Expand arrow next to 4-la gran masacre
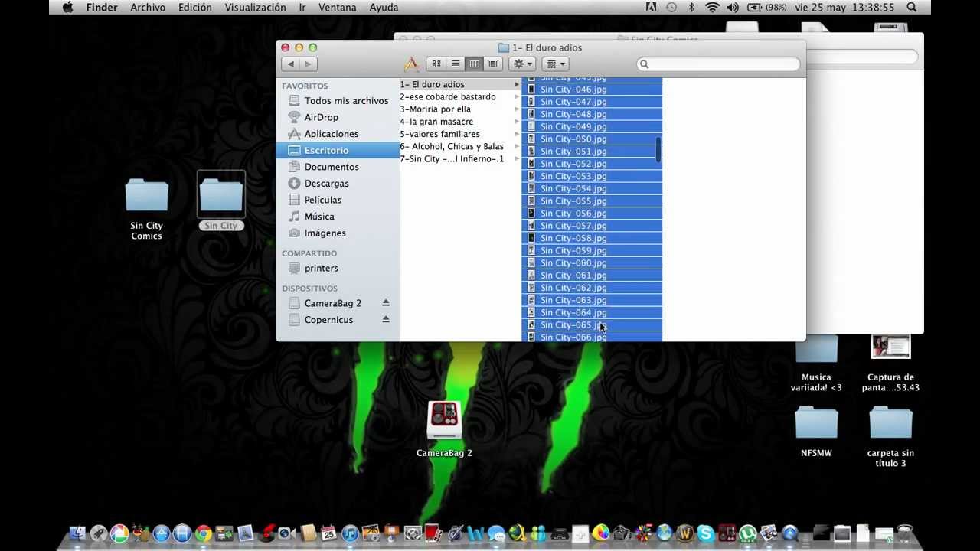The height and width of the screenshot is (551, 980). tap(517, 122)
